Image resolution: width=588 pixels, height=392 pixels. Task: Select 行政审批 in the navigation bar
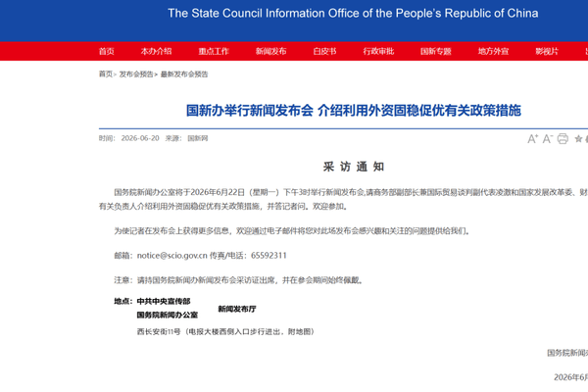tap(378, 51)
